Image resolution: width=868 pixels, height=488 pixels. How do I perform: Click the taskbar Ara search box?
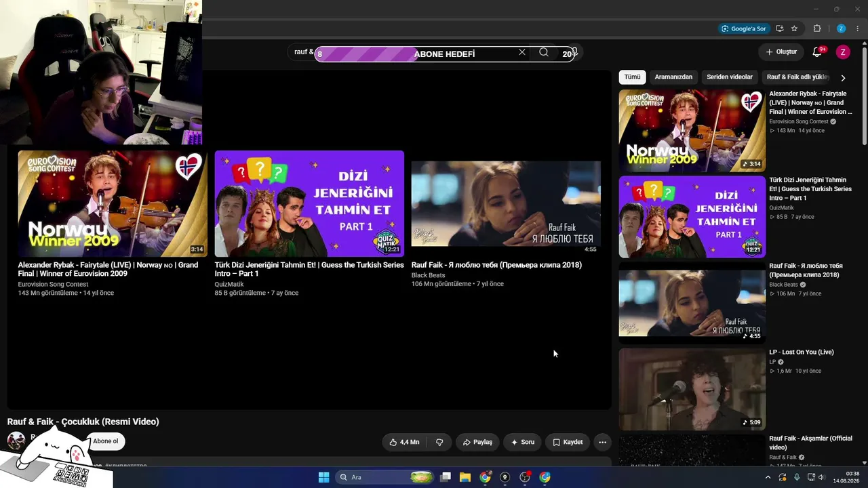(385, 477)
